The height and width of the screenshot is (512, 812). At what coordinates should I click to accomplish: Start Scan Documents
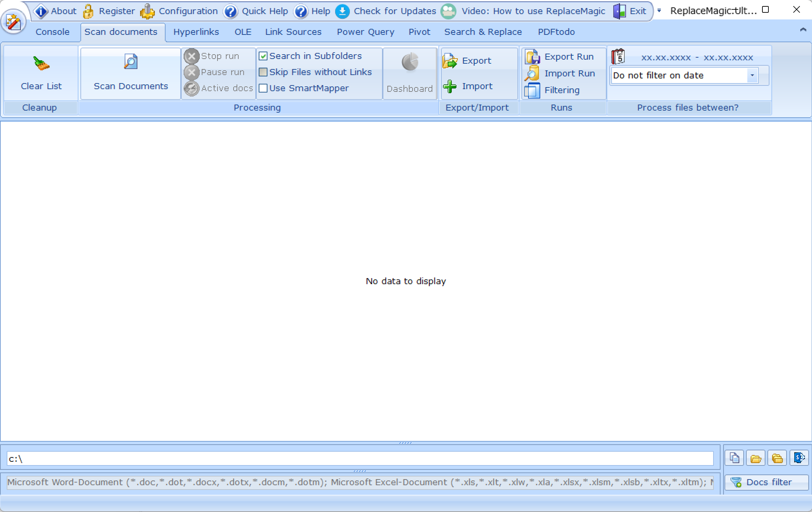click(130, 73)
